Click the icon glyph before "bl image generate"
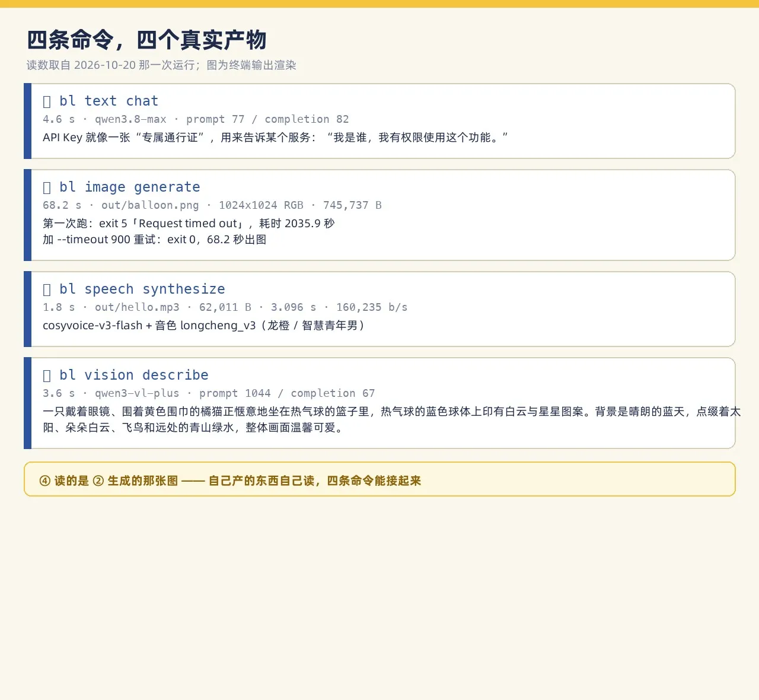The image size is (759, 700). [47, 187]
